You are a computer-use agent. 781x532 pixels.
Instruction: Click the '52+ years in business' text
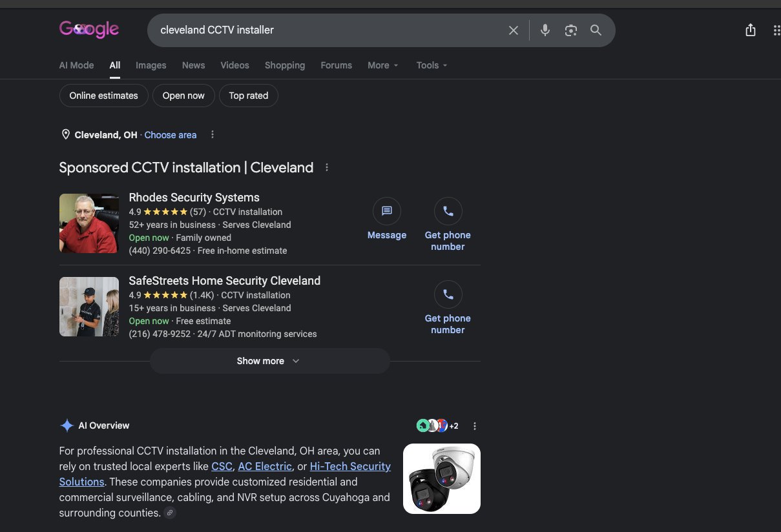pos(172,225)
